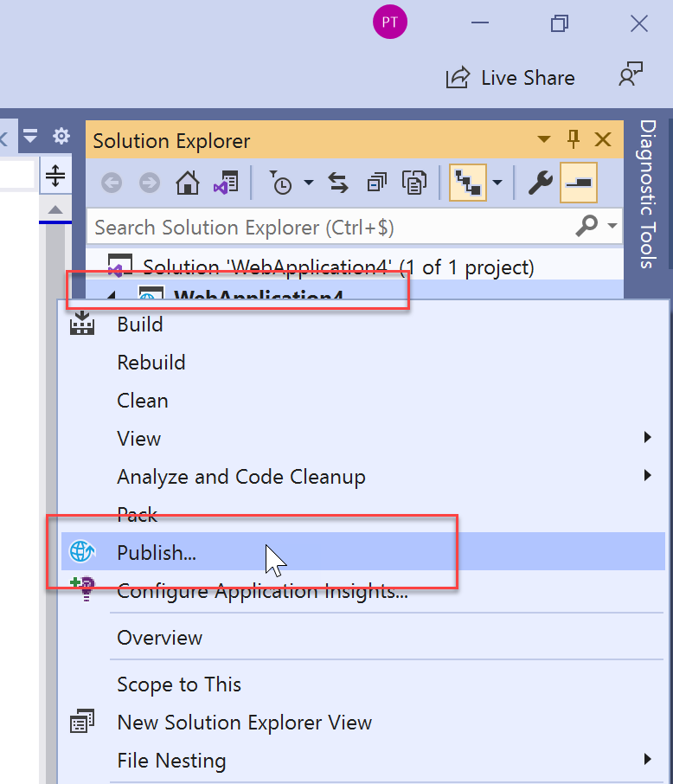The width and height of the screenshot is (673, 784).
Task: Toggle auto-hide pin for Solution Explorer
Action: 573,140
